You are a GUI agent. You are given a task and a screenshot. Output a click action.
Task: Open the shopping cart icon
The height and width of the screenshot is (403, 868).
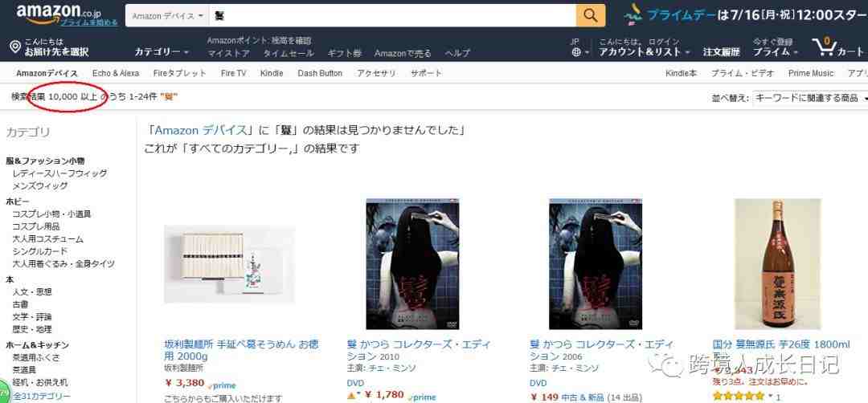824,47
